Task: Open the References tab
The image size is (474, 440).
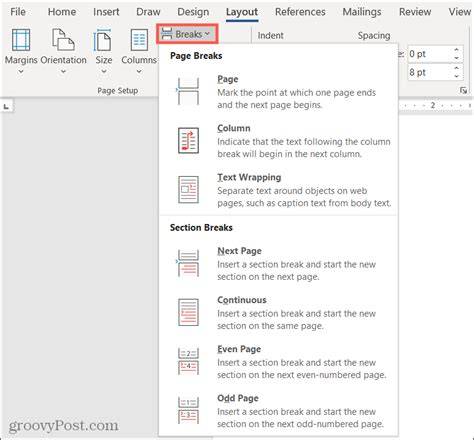Action: pyautogui.click(x=300, y=12)
